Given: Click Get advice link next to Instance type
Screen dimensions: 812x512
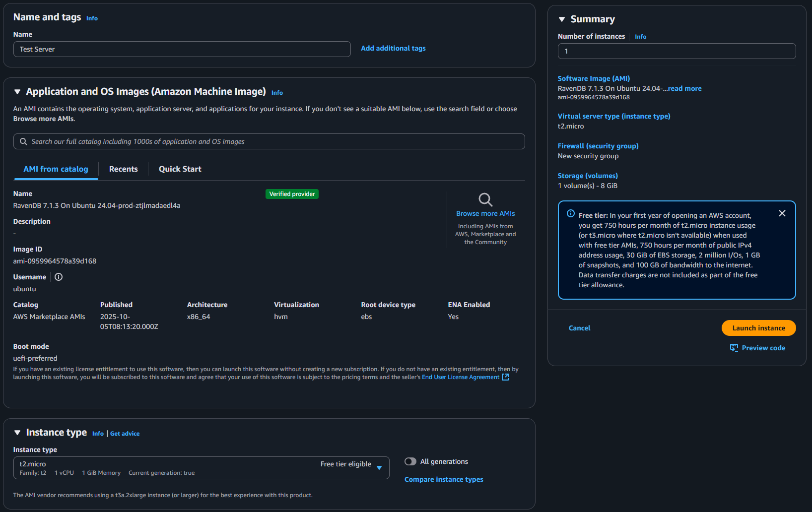Looking at the screenshot, I should pos(125,434).
